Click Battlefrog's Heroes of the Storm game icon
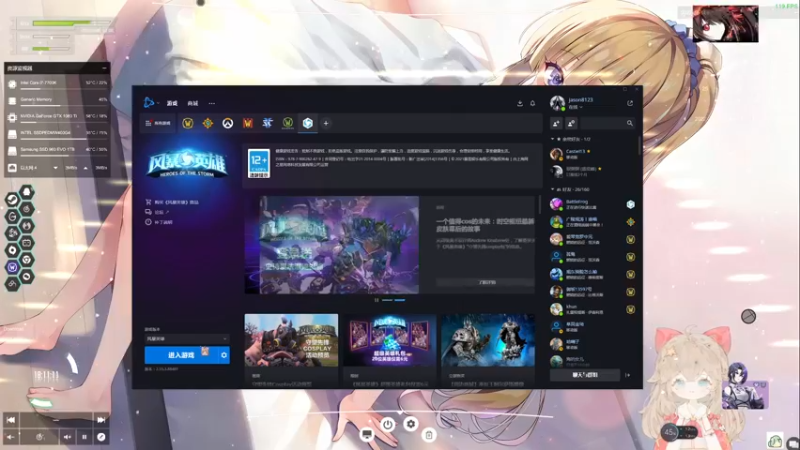800x450 pixels. (x=631, y=204)
